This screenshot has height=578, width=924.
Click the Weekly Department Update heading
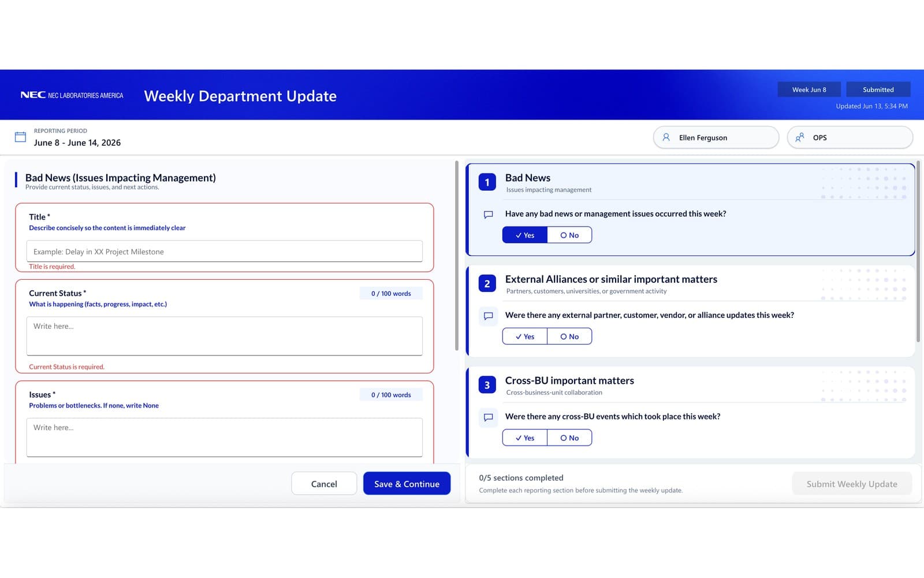pos(240,96)
